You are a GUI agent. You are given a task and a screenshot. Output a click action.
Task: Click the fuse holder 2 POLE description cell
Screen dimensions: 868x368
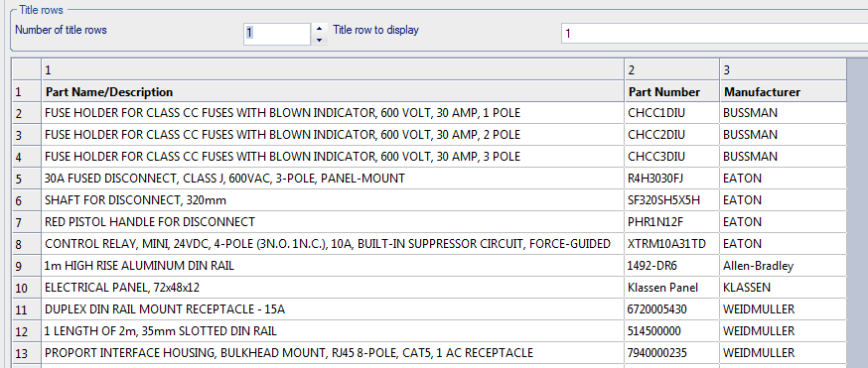point(332,135)
